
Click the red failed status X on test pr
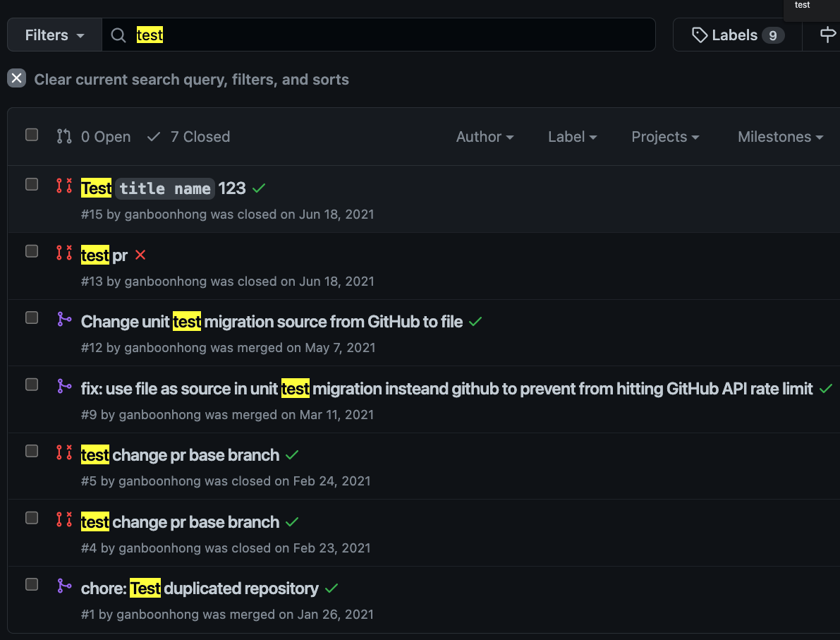tap(140, 255)
